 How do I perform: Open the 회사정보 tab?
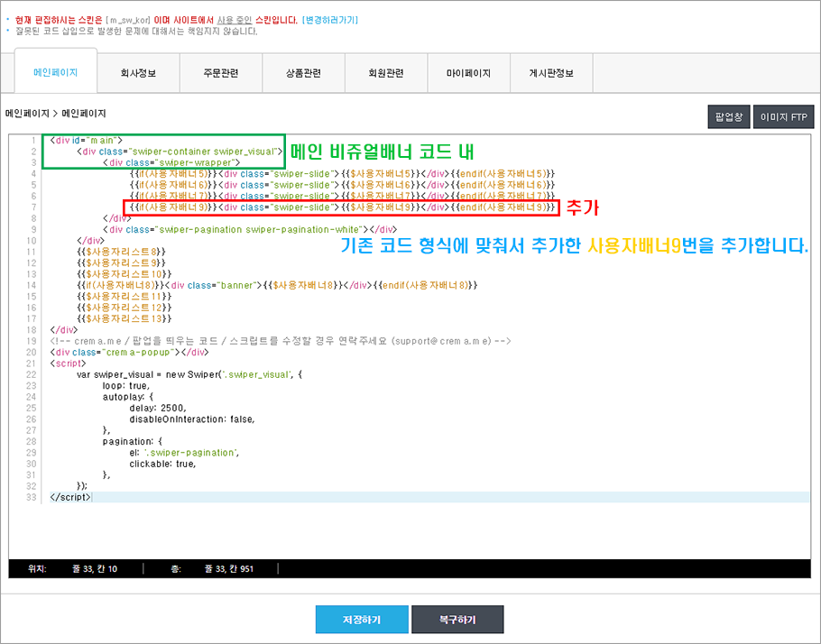(x=138, y=73)
